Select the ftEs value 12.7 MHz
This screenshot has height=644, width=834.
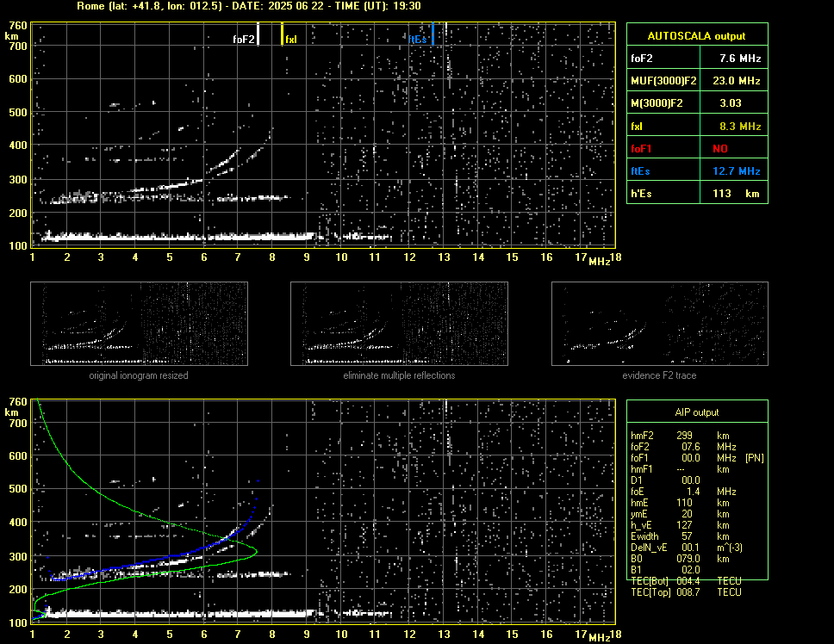click(x=736, y=171)
